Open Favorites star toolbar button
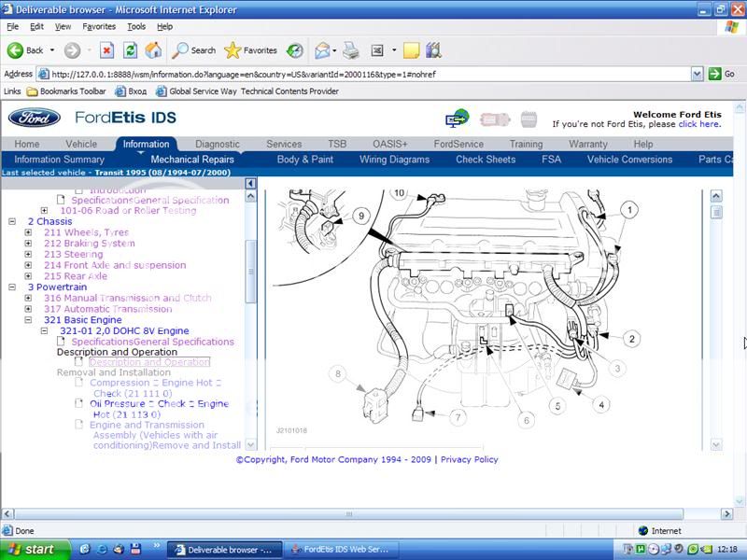747x560 pixels. coord(250,50)
